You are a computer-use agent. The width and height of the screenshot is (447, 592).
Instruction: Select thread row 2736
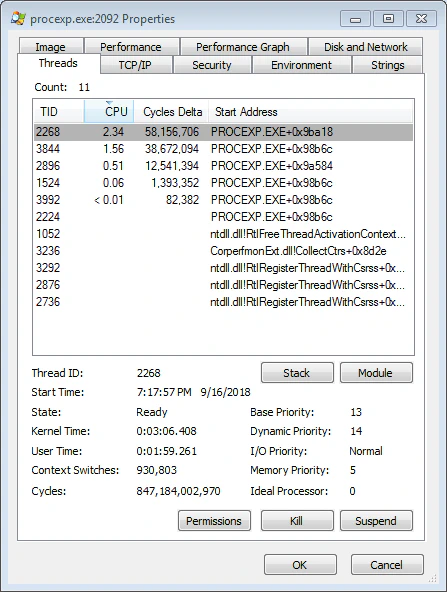(x=224, y=302)
